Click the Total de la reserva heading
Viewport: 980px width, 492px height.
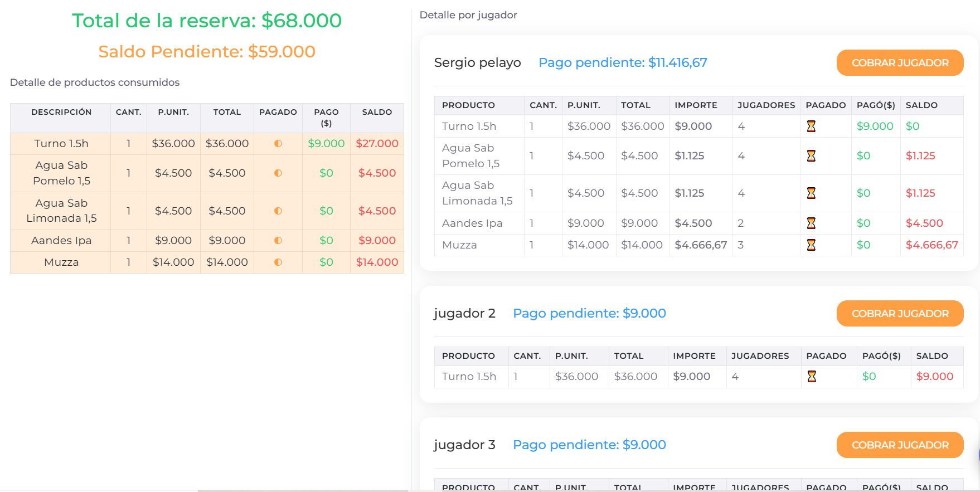coord(207,21)
